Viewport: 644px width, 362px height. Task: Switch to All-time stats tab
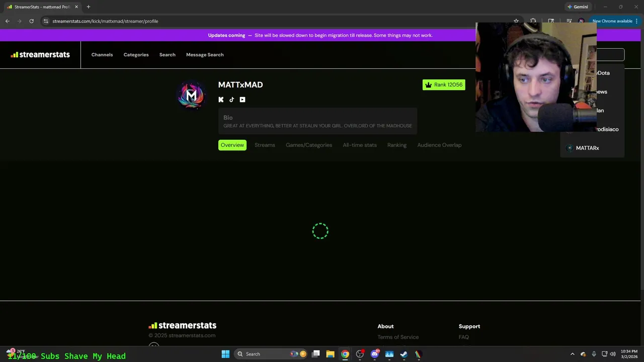click(360, 145)
